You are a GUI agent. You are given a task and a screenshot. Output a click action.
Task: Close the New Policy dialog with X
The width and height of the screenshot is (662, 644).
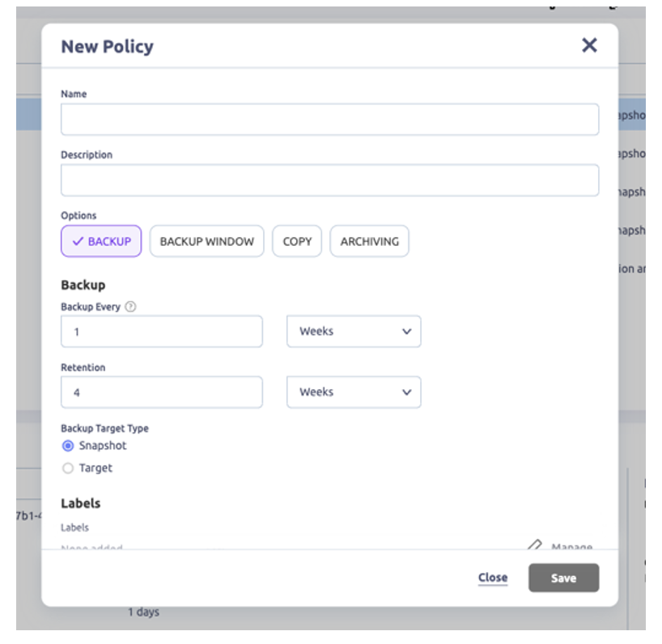589,45
